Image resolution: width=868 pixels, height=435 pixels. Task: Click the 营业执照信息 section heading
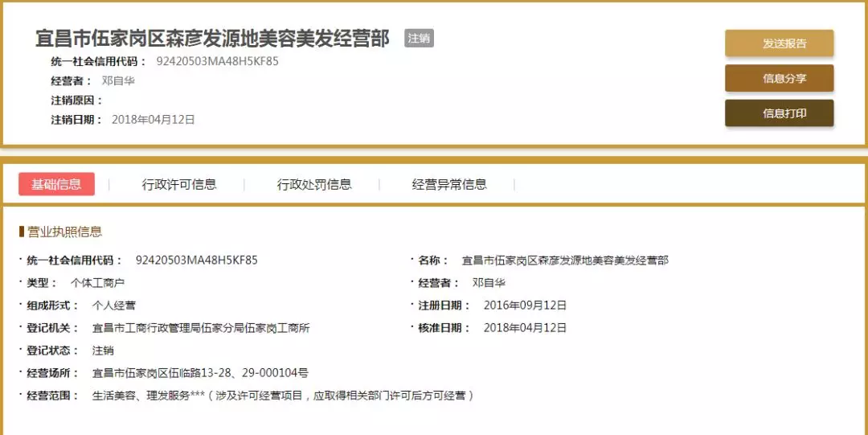[64, 232]
